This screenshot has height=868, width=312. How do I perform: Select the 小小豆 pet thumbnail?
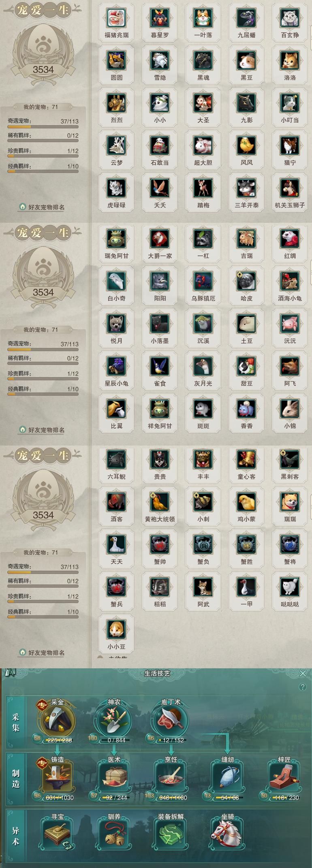pos(117,630)
